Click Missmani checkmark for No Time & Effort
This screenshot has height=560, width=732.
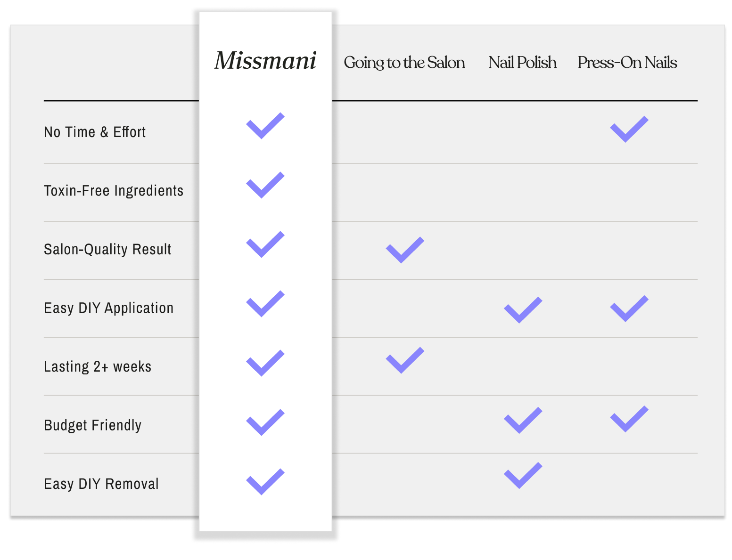(265, 126)
